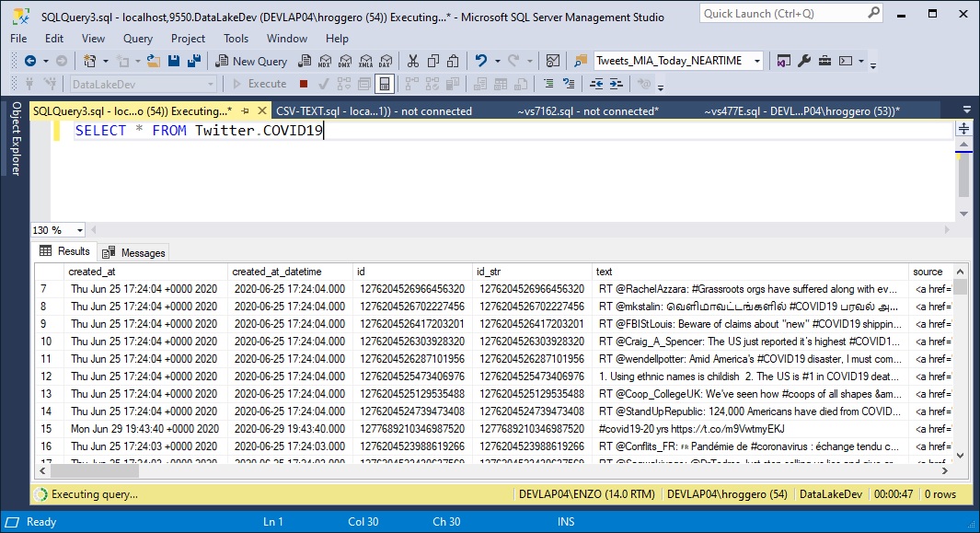This screenshot has width=980, height=533.
Task: Save the current query with the disk icon
Action: 174,61
